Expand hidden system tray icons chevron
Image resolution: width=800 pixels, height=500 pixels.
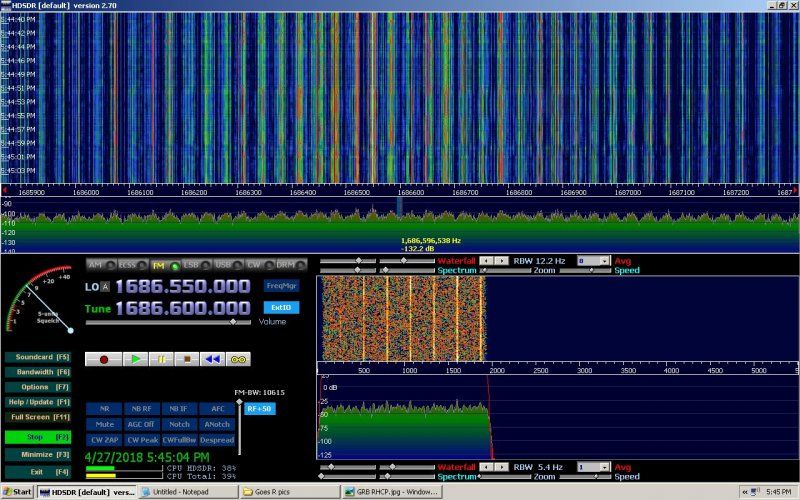pyautogui.click(x=745, y=492)
